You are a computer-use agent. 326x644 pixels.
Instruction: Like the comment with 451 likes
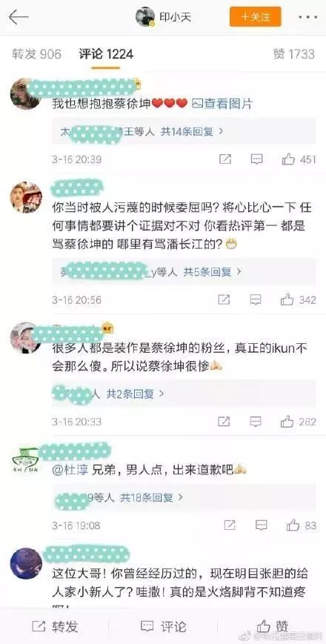[288, 159]
